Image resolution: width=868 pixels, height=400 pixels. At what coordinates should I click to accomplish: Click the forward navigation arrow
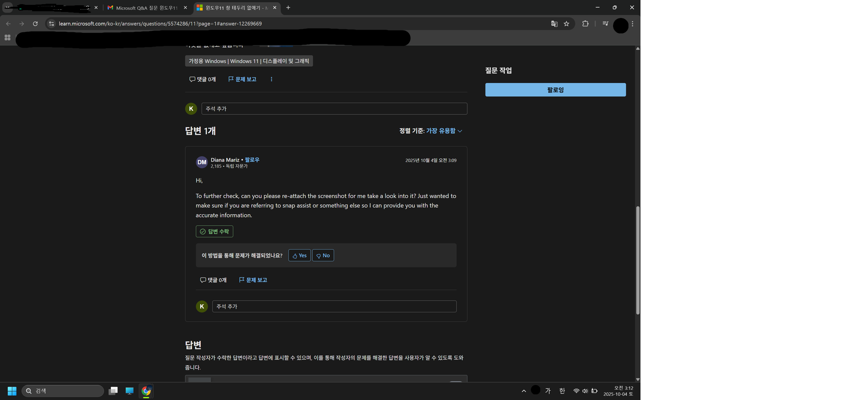[x=22, y=24]
